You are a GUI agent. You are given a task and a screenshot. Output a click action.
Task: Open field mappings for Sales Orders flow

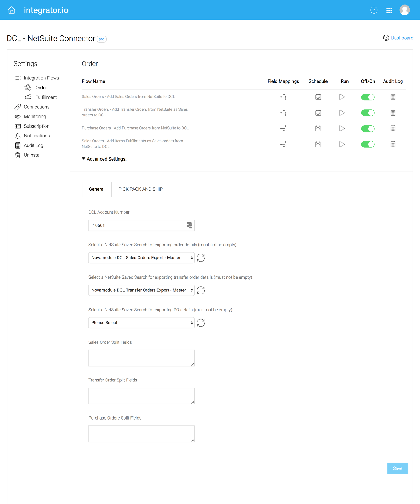(283, 97)
